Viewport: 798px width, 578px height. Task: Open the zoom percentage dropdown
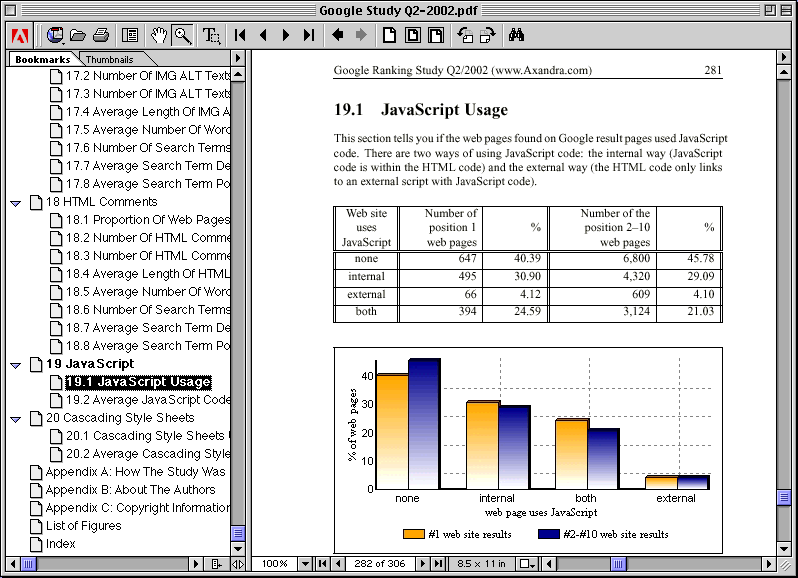[305, 564]
